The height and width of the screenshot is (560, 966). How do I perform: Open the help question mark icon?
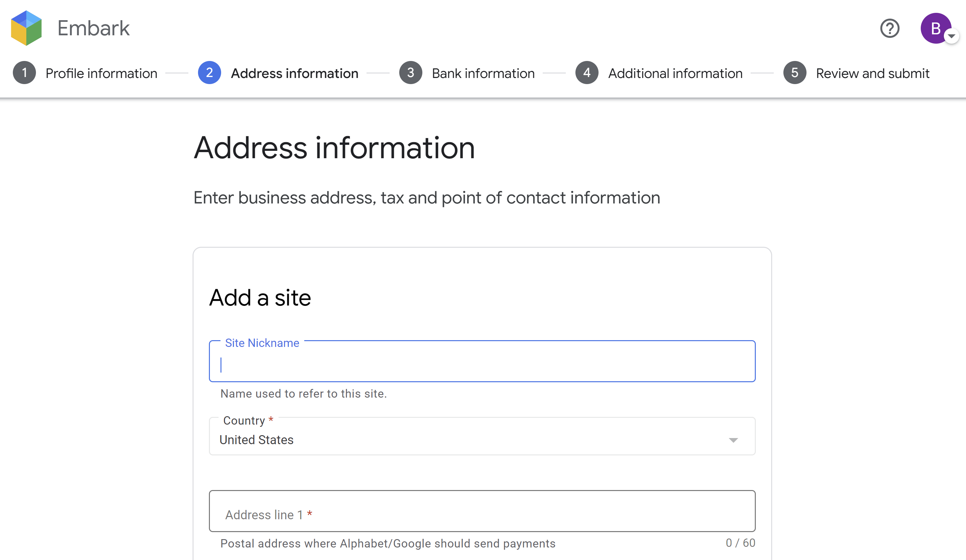[889, 28]
